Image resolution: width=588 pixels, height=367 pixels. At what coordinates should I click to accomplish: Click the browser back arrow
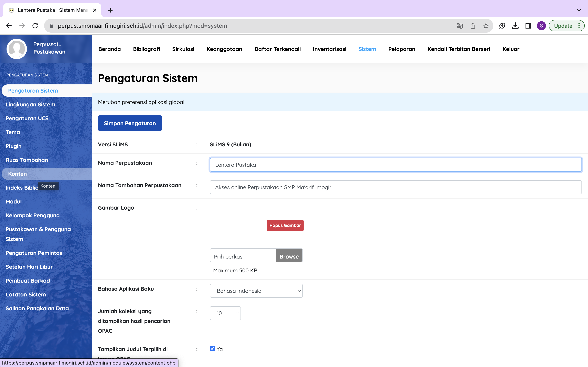[9, 26]
